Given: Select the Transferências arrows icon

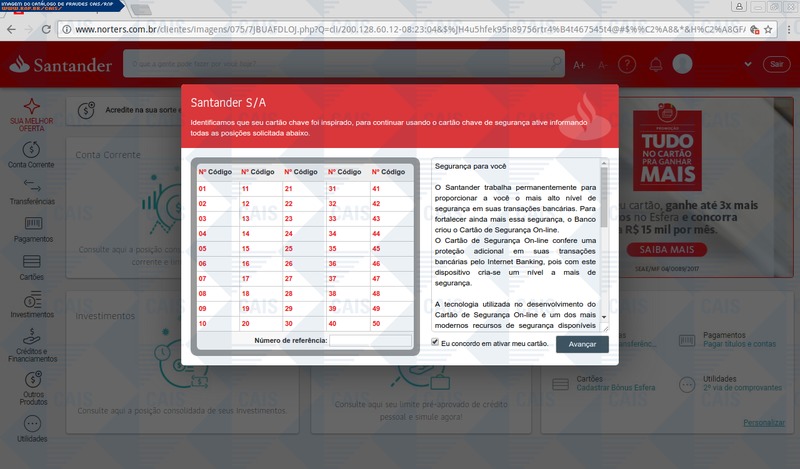Looking at the screenshot, I should tap(32, 185).
